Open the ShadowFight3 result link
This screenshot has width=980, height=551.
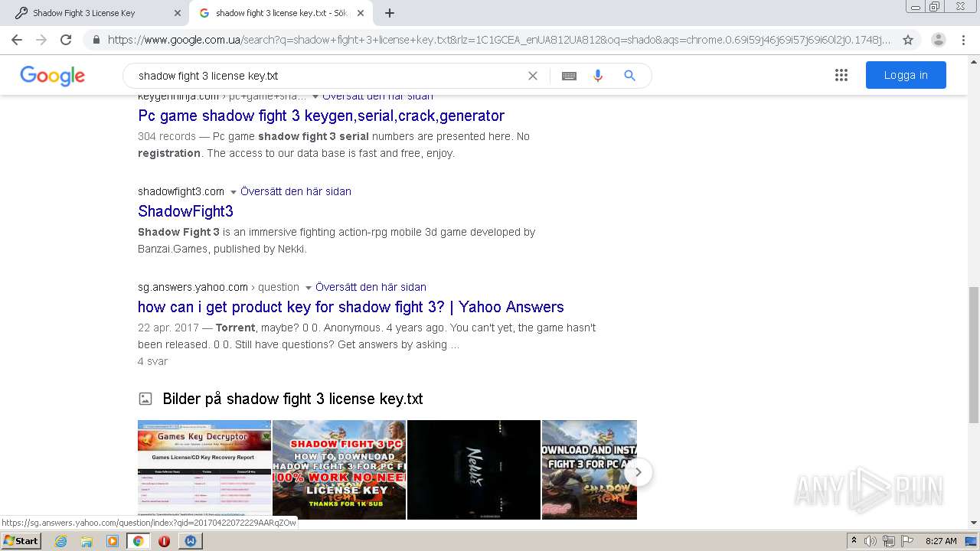185,211
